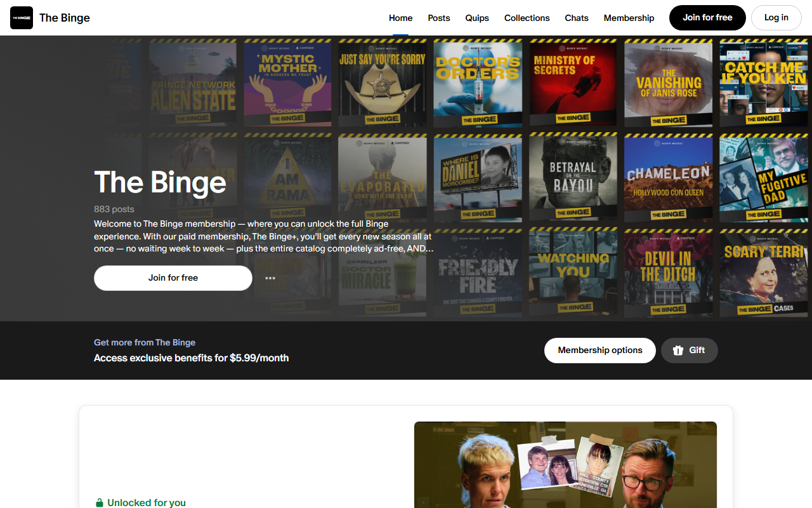Click the Gift button
812x508 pixels.
[690, 351]
